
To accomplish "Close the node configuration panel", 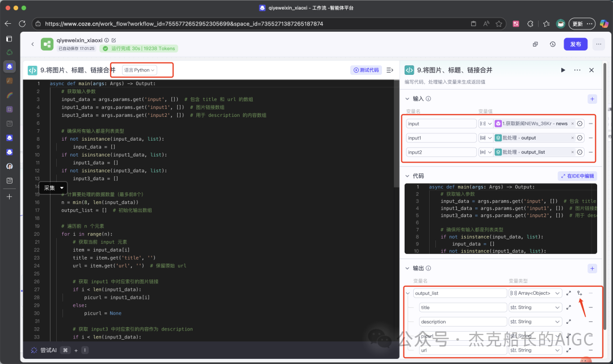I will [591, 70].
